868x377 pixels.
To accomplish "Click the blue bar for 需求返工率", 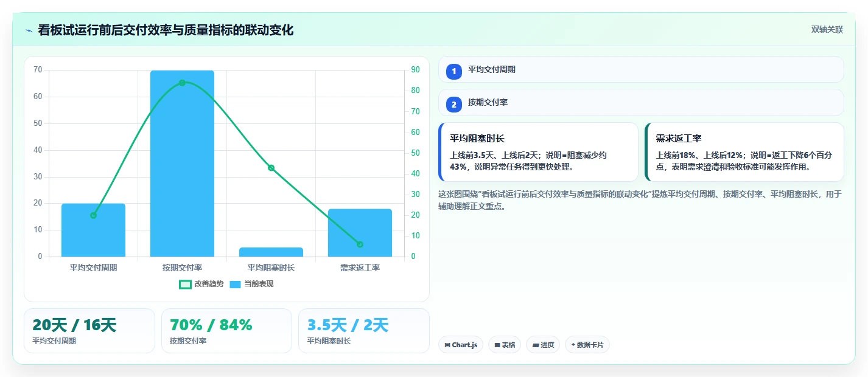I will [x=360, y=233].
